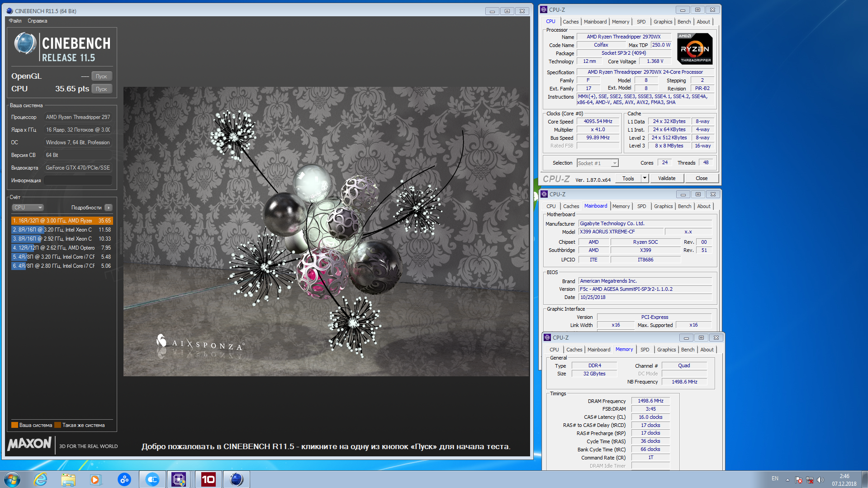This screenshot has width=868, height=488.
Task: Click the Процессор field showing AMD Ryzen Threadripper
Action: (78, 117)
